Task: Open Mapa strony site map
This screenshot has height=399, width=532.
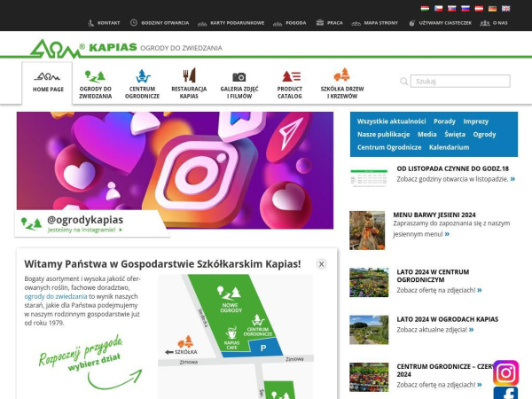Action: pos(374,23)
